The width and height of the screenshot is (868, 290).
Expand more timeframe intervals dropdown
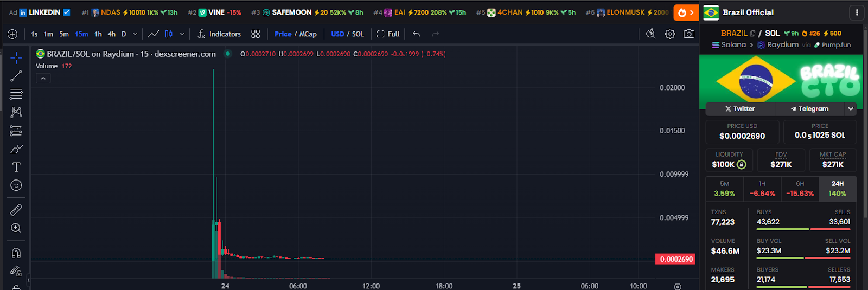(x=135, y=34)
